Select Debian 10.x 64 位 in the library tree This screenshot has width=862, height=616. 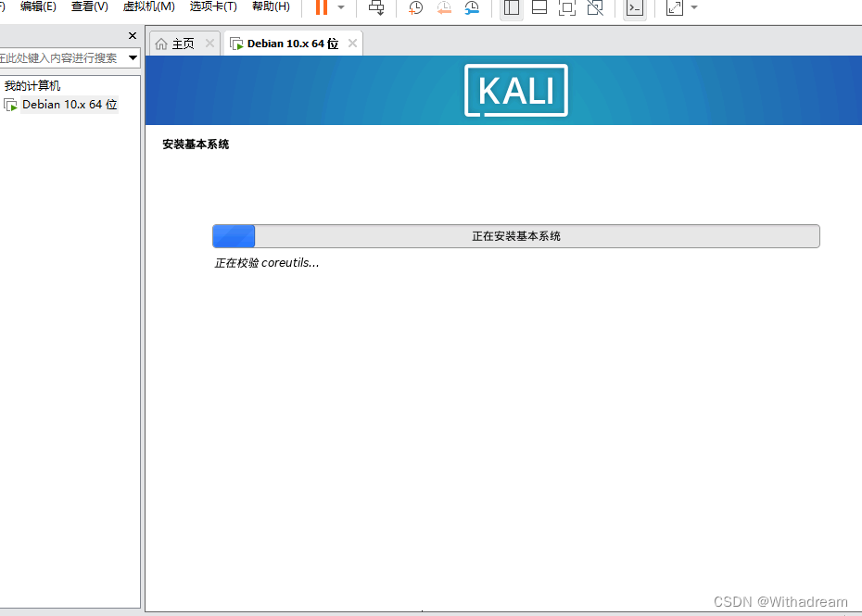click(70, 105)
